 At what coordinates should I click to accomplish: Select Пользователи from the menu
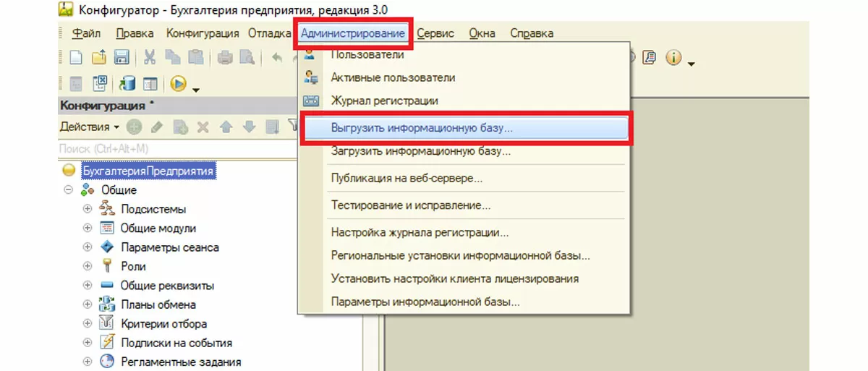[x=464, y=54]
